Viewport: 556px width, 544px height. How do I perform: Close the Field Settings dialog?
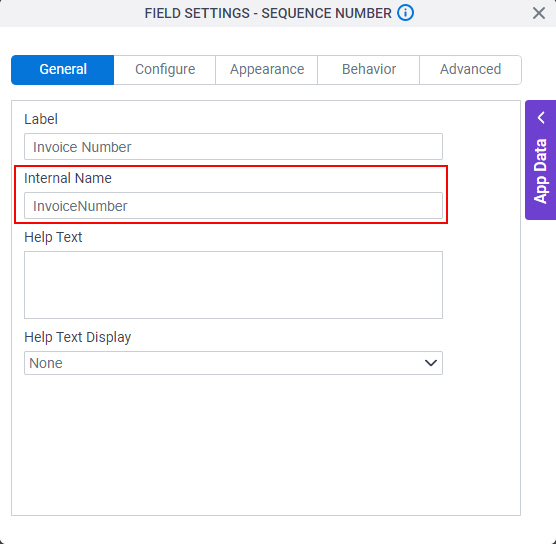(539, 13)
